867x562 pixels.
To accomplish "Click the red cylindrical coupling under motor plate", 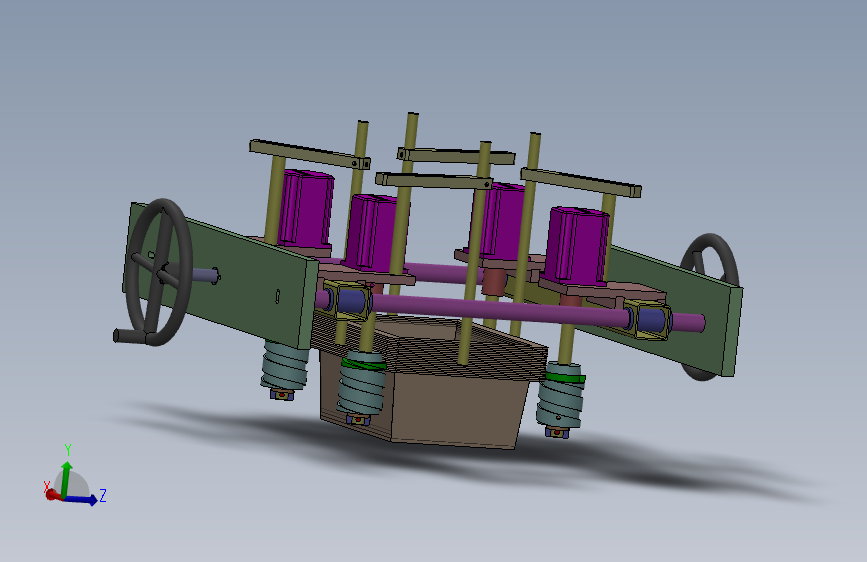I will pyautogui.click(x=493, y=282).
